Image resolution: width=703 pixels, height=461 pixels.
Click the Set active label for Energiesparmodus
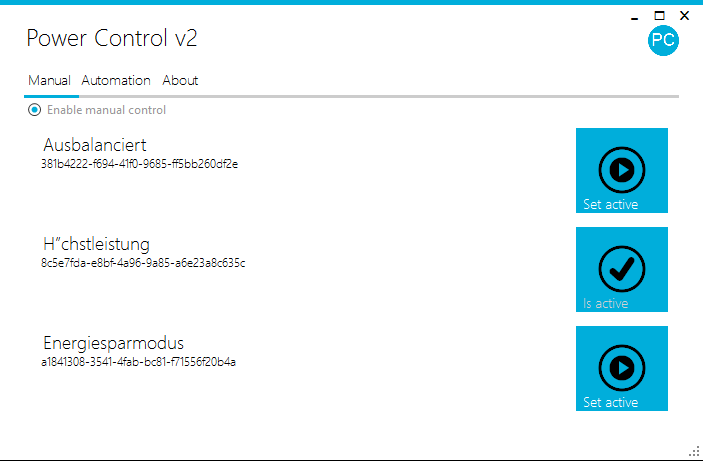pyautogui.click(x=610, y=403)
